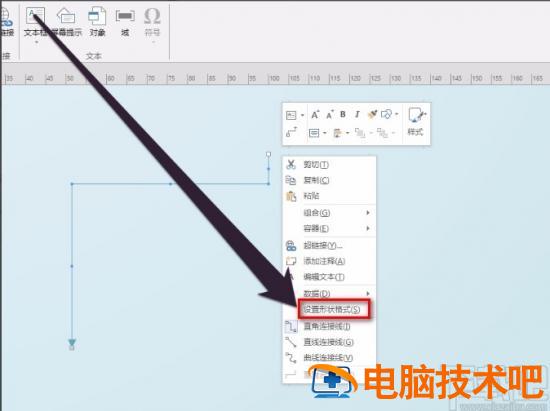Open the 容器(E) submenu

pyautogui.click(x=329, y=228)
